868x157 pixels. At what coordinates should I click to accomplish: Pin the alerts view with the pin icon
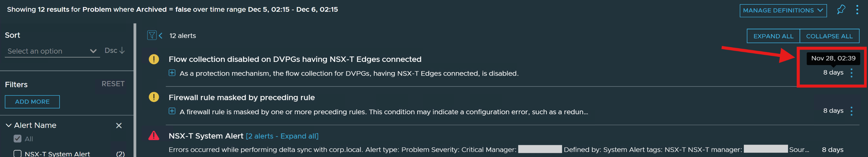click(x=841, y=10)
